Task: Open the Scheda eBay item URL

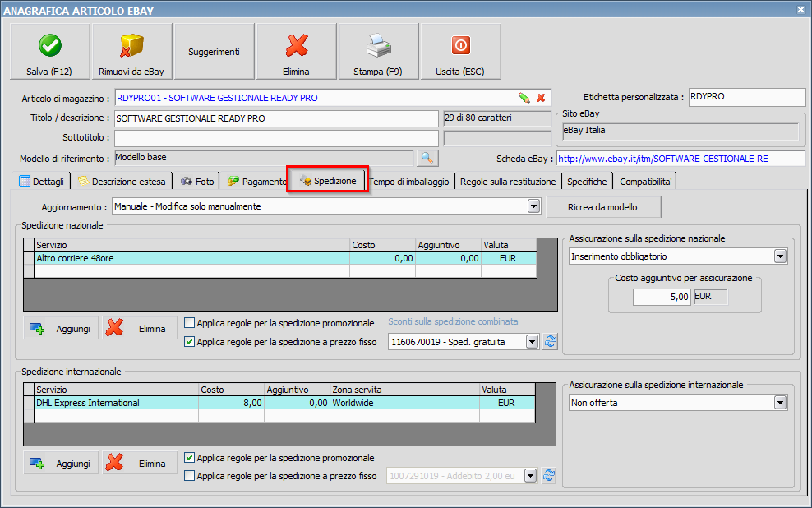Action: pyautogui.click(x=663, y=159)
